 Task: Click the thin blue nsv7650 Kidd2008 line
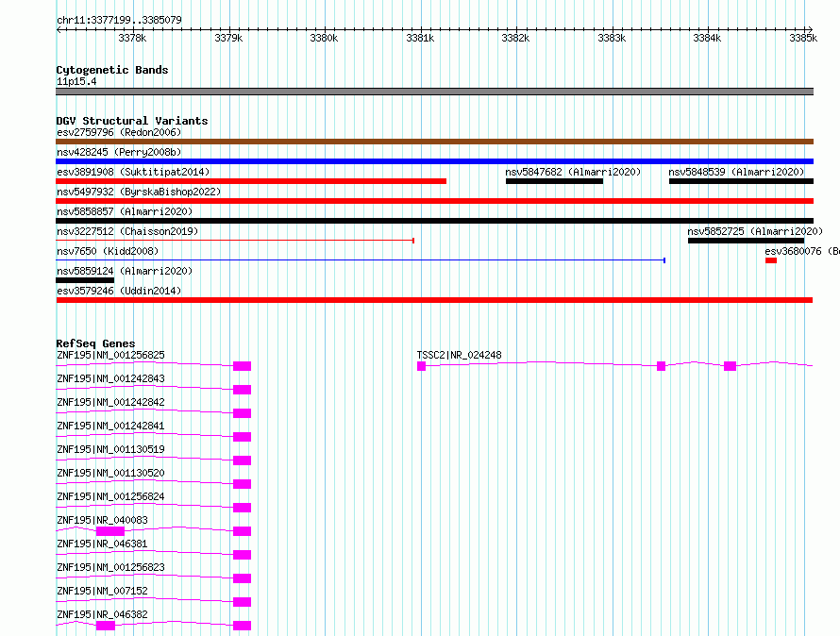coord(361,260)
